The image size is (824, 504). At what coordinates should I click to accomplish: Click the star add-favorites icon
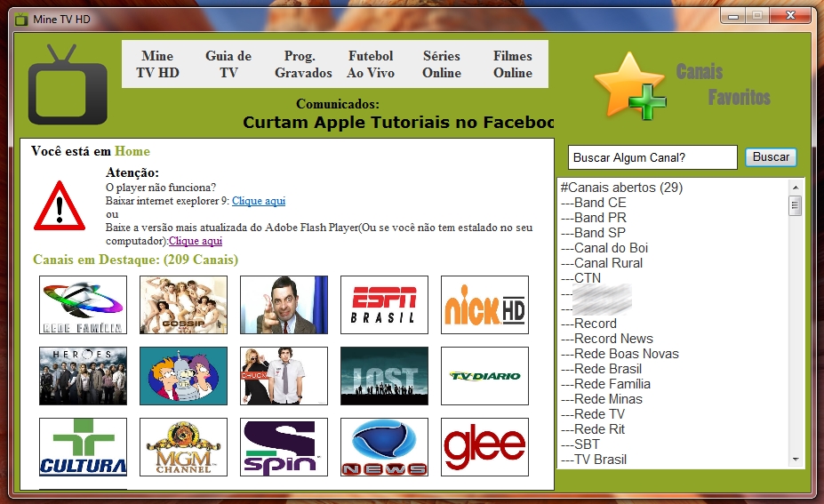(630, 85)
